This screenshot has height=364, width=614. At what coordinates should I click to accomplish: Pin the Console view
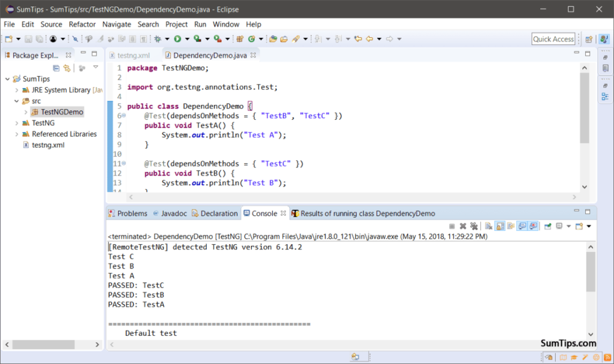546,225
